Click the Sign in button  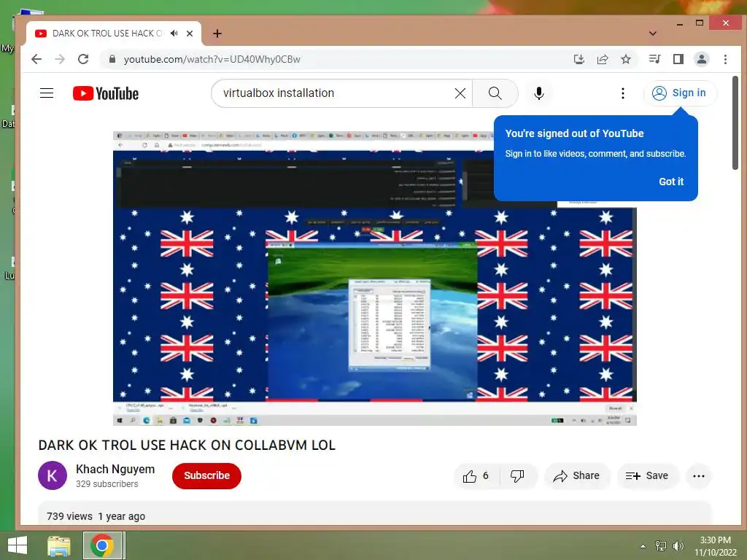pyautogui.click(x=680, y=93)
